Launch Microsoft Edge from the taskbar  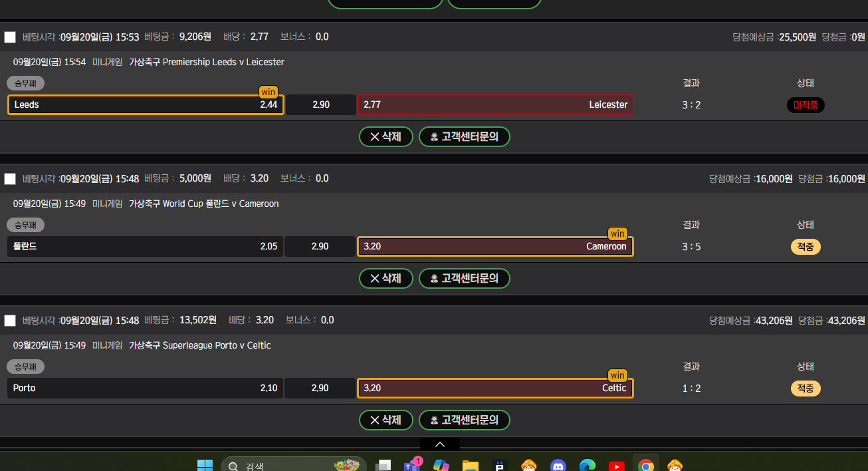588,466
